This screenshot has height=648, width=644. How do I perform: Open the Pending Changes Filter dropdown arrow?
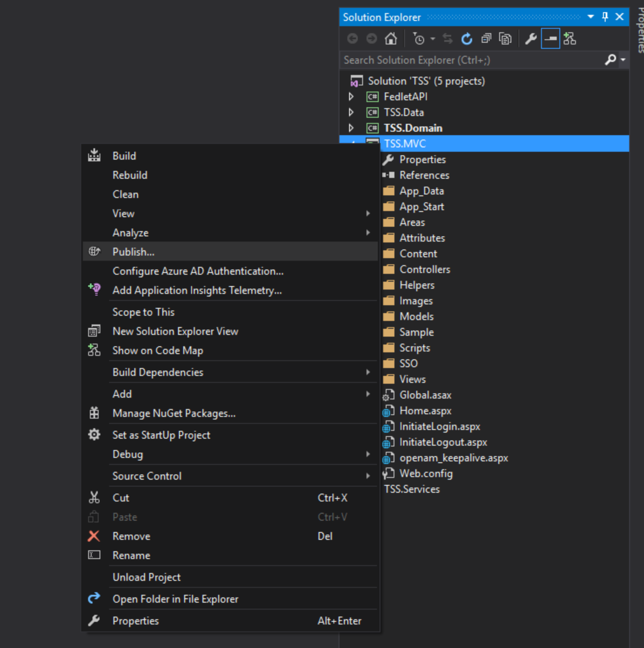(x=433, y=39)
